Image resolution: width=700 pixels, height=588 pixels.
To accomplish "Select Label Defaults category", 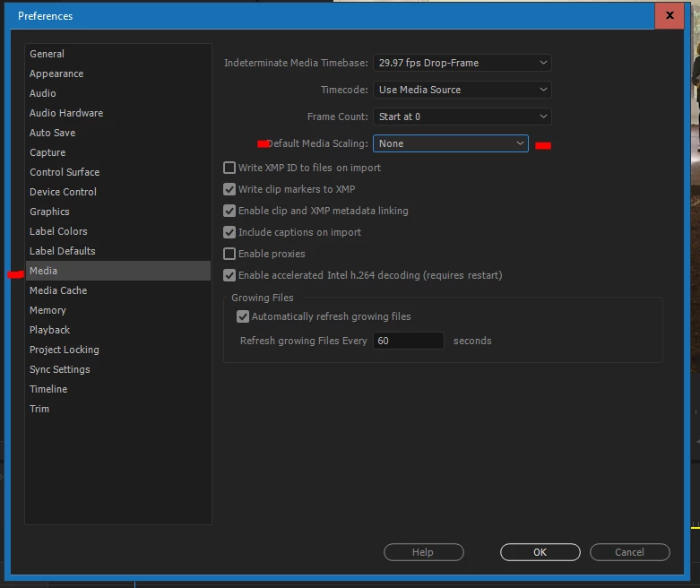I will [117, 251].
